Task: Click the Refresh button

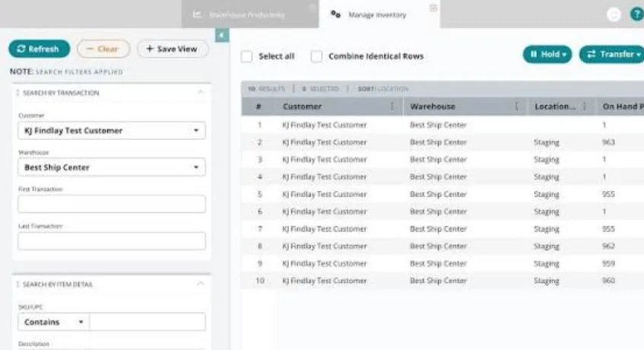Action: pos(40,49)
